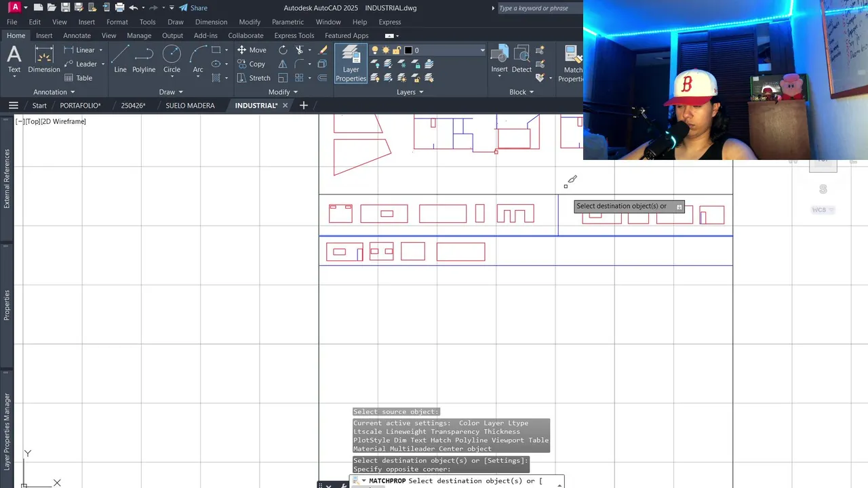This screenshot has height=488, width=868.
Task: Click the Match Properties tool
Action: [572, 64]
